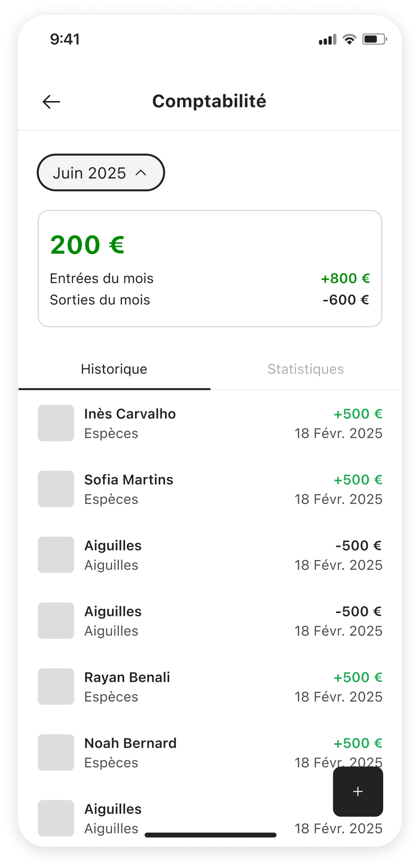The image size is (420, 868).
Task: Open the Sofia Martins transaction name
Action: point(129,480)
